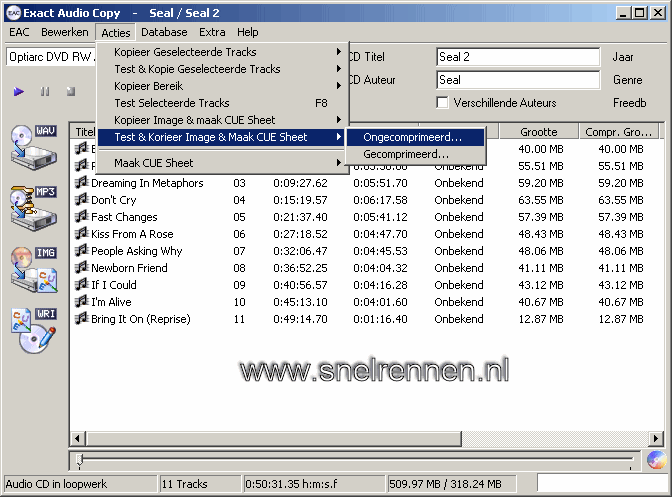The image size is (672, 497).
Task: Click music note icon of Kiss From A Rose
Action: coord(81,234)
